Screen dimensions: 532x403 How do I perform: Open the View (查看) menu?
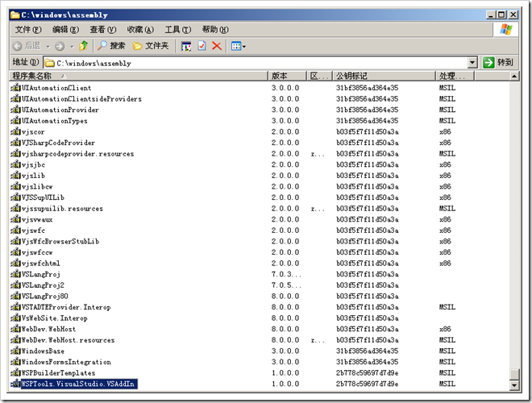(103, 30)
